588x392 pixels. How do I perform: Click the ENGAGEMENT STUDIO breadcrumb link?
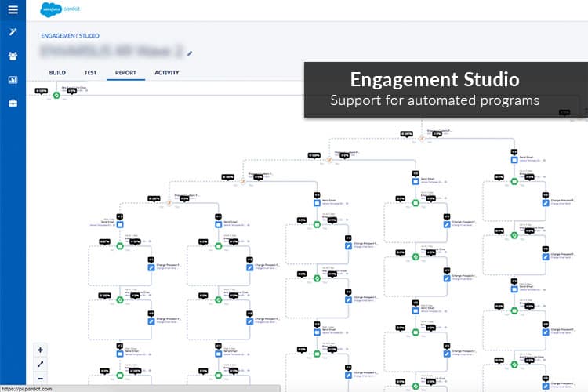(x=70, y=36)
